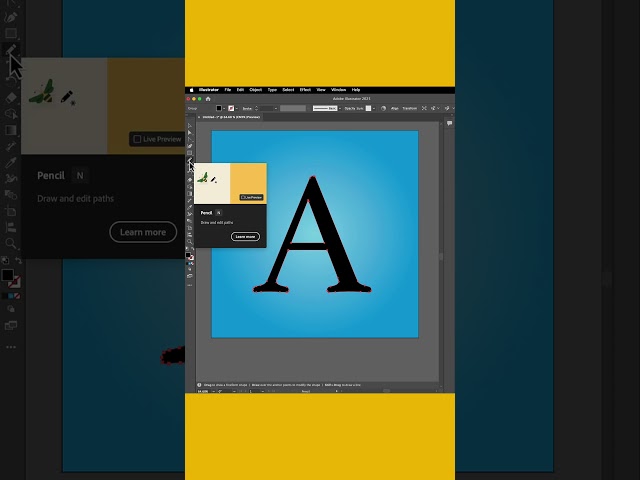The height and width of the screenshot is (480, 640).
Task: Select the Pen tool in toolbar
Action: pyautogui.click(x=189, y=146)
